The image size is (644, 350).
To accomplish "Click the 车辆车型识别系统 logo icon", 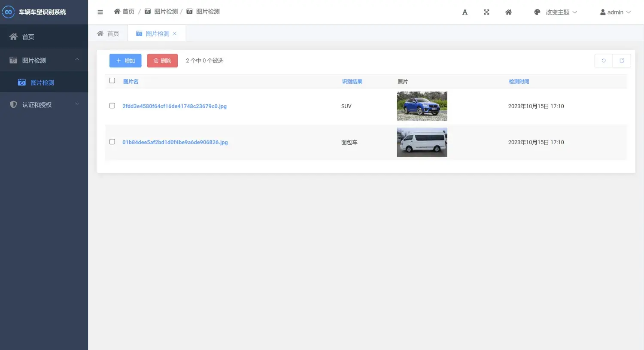I will tap(8, 12).
